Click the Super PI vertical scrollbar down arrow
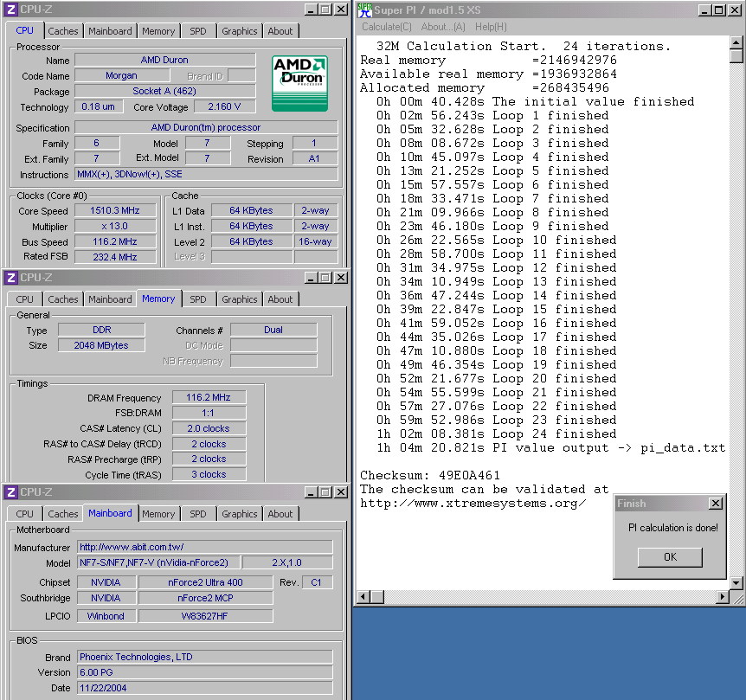The width and height of the screenshot is (746, 700). coord(736,582)
